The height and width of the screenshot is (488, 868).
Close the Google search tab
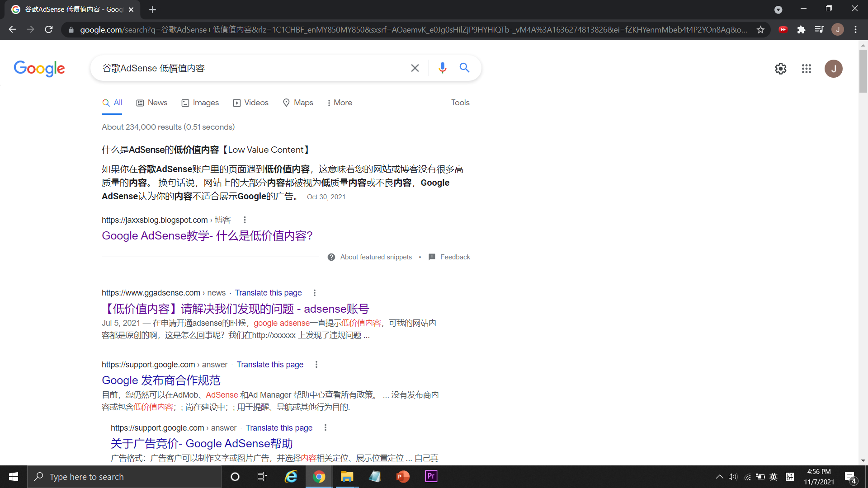pyautogui.click(x=131, y=9)
